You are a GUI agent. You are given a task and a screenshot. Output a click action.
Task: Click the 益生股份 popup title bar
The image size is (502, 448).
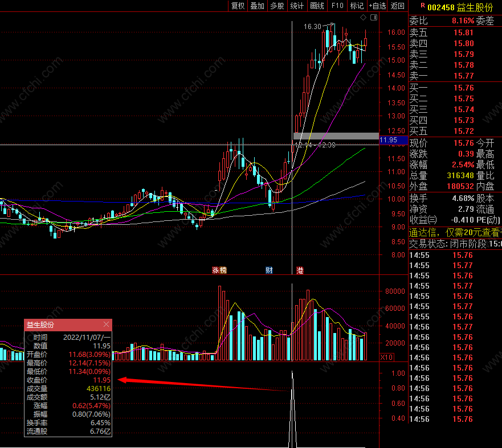click(68, 325)
